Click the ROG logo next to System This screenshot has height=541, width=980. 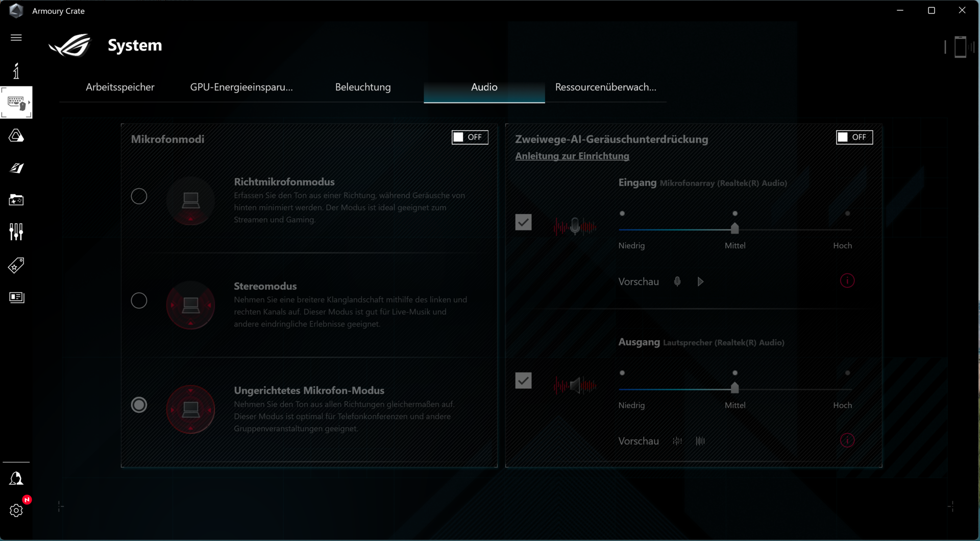[x=70, y=45]
